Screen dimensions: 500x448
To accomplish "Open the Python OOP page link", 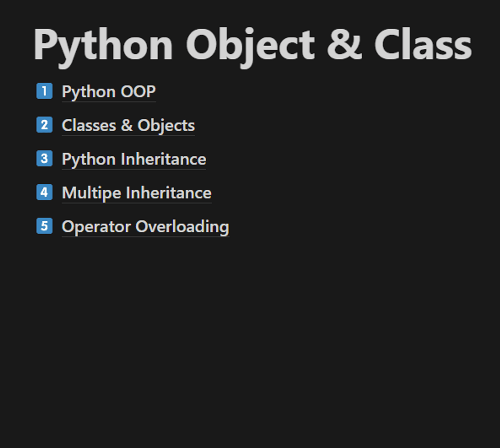I will [109, 92].
